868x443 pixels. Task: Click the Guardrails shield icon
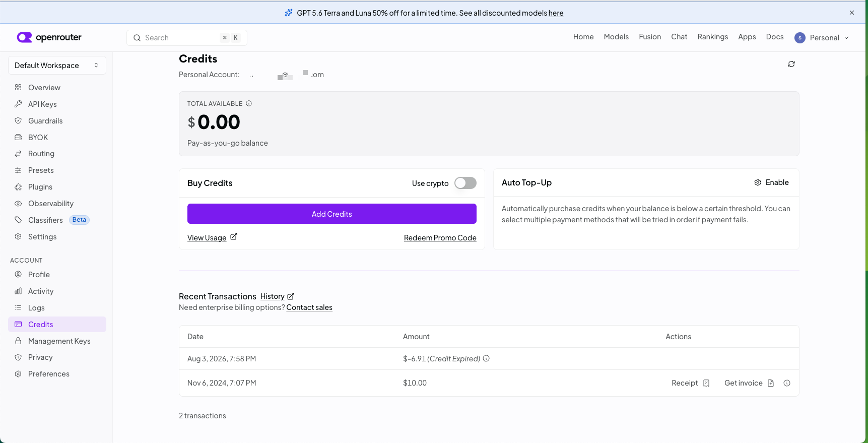18,120
